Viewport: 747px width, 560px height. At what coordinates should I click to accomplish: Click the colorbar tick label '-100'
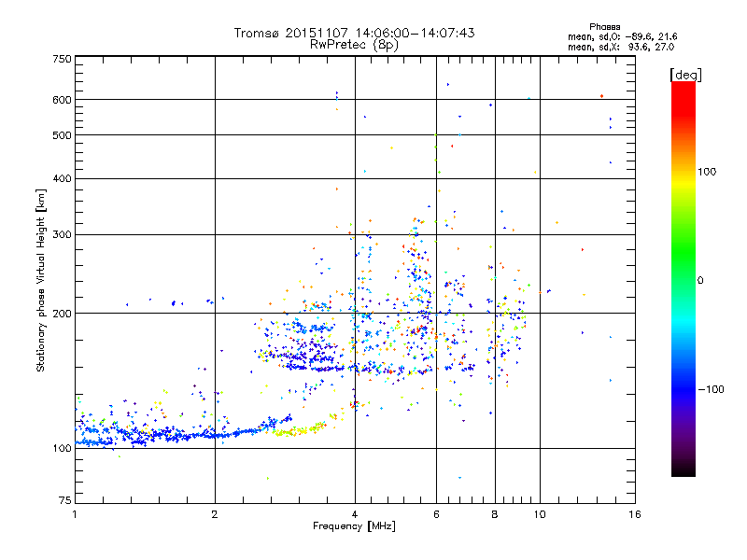click(712, 389)
